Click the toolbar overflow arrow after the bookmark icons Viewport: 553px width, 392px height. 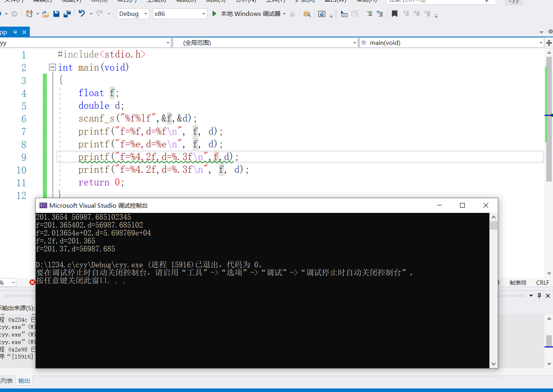point(436,15)
